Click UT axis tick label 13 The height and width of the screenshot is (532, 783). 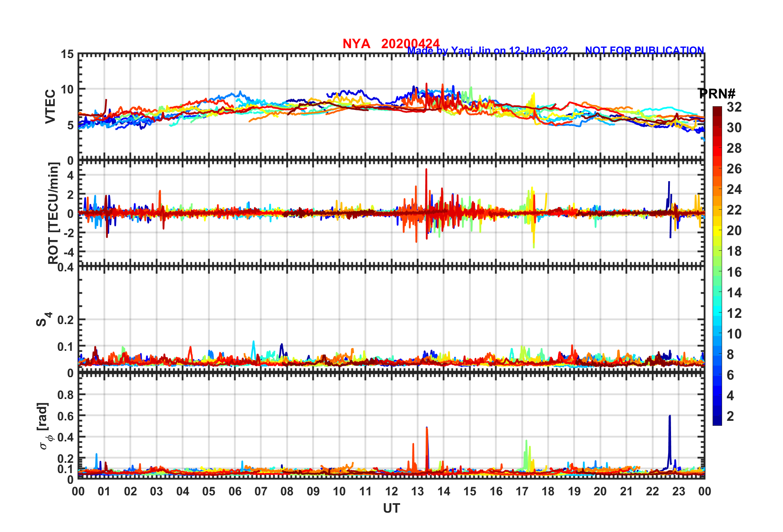click(x=417, y=492)
